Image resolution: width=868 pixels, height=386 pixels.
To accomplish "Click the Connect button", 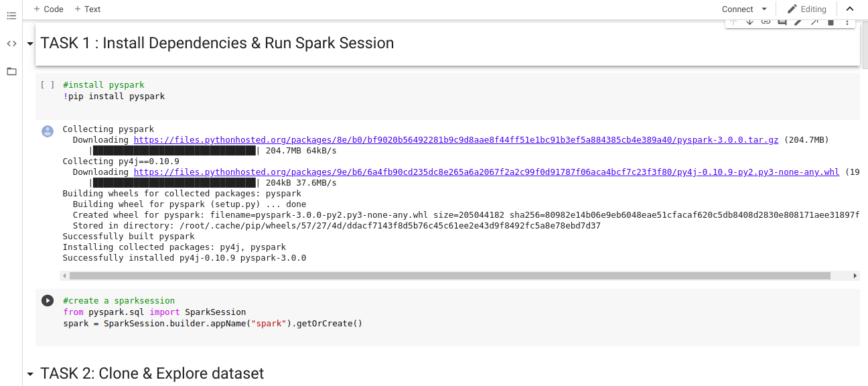I will tap(737, 9).
